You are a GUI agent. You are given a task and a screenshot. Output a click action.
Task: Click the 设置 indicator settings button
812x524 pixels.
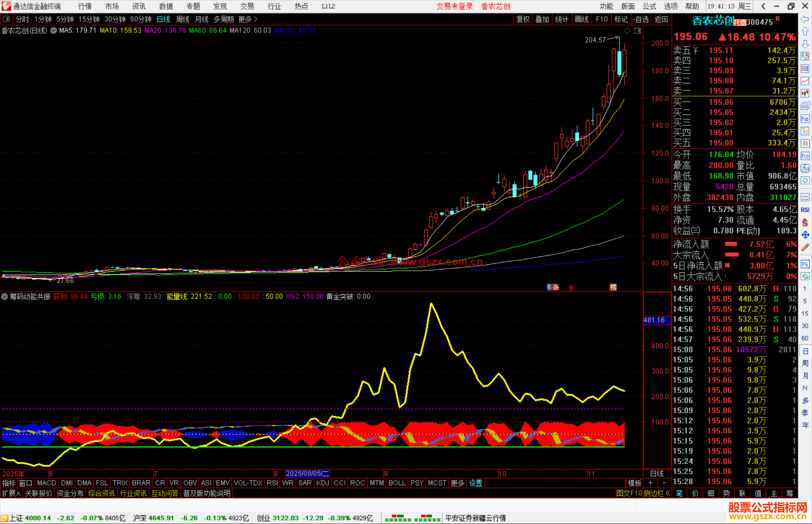tap(476, 483)
